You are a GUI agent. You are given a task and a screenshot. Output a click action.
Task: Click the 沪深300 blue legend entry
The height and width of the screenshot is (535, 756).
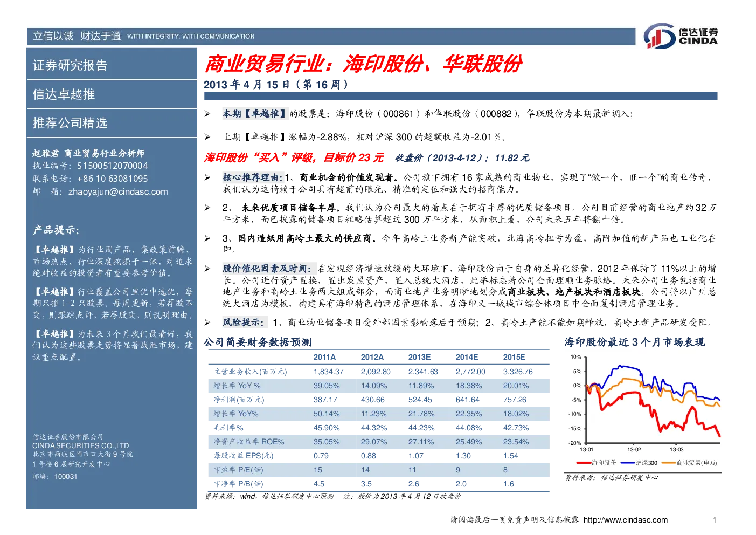(639, 463)
